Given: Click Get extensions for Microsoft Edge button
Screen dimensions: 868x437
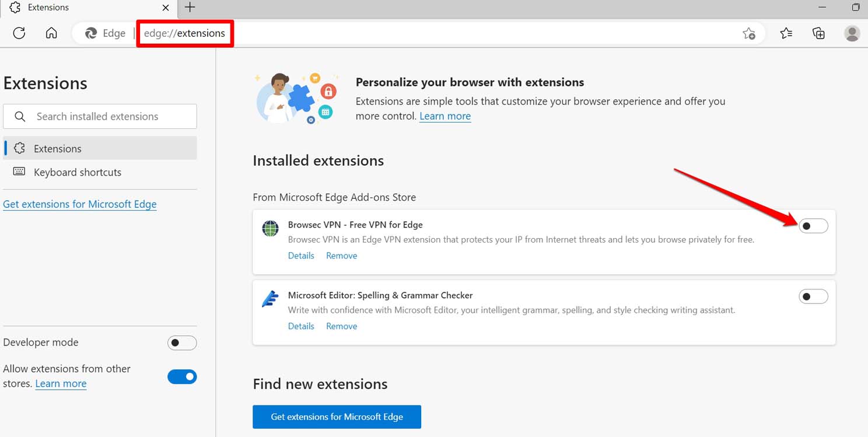Looking at the screenshot, I should pos(337,417).
